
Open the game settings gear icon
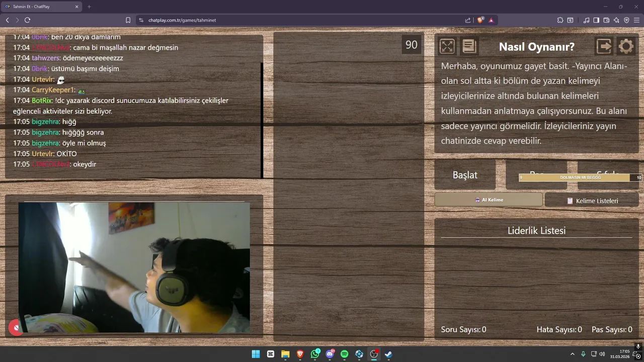click(x=626, y=46)
